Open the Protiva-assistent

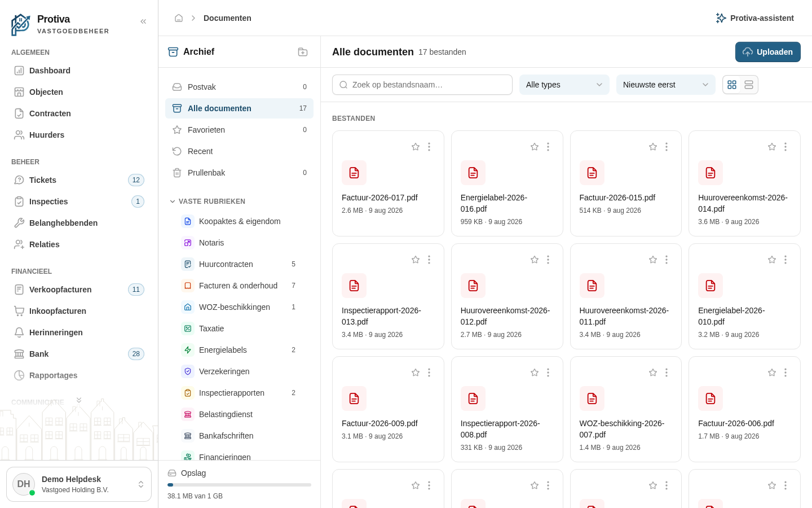tap(754, 18)
